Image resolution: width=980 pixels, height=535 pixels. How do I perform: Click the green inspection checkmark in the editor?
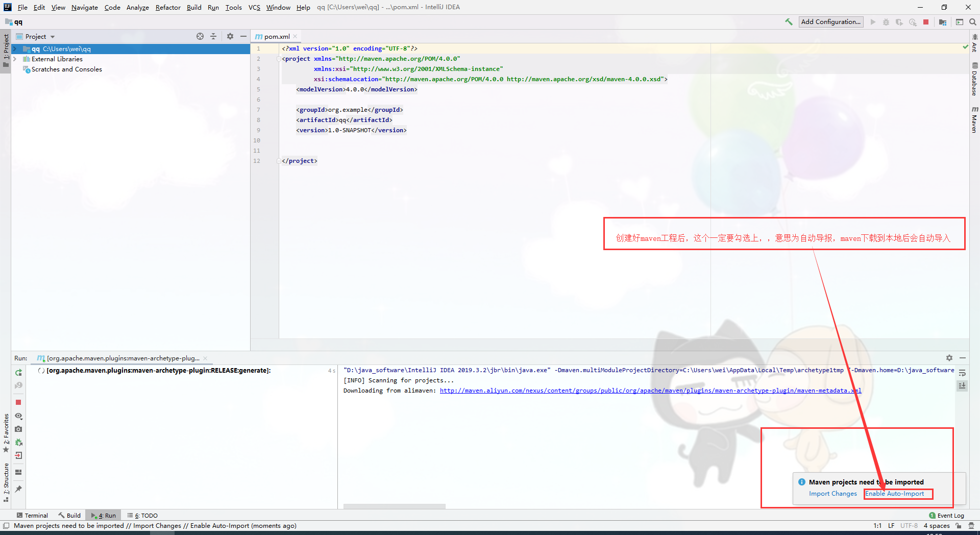click(x=965, y=47)
